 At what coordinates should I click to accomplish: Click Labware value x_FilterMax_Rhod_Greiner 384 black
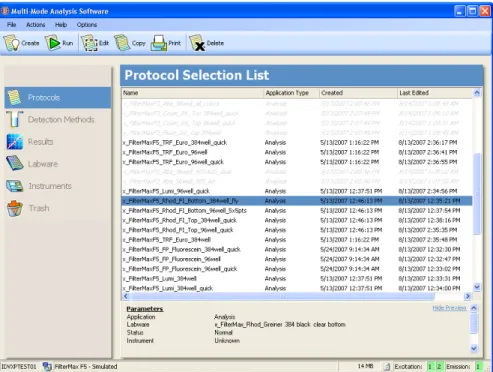tap(280, 324)
